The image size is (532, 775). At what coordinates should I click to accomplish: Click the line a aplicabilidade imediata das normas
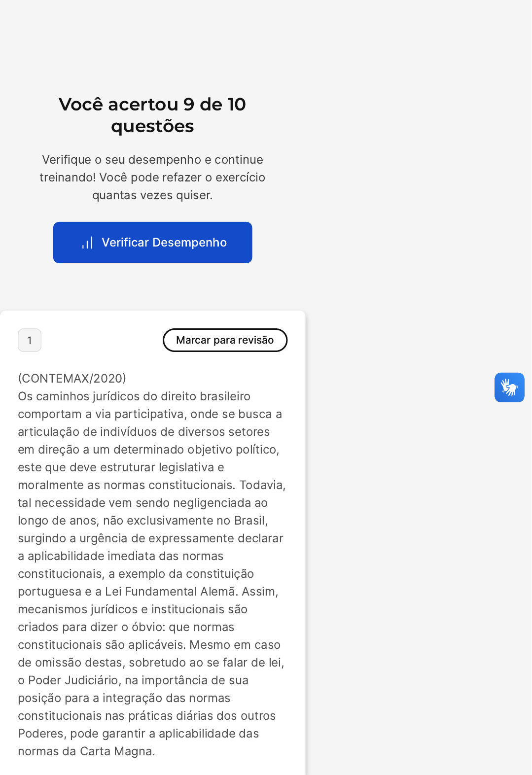tap(121, 556)
